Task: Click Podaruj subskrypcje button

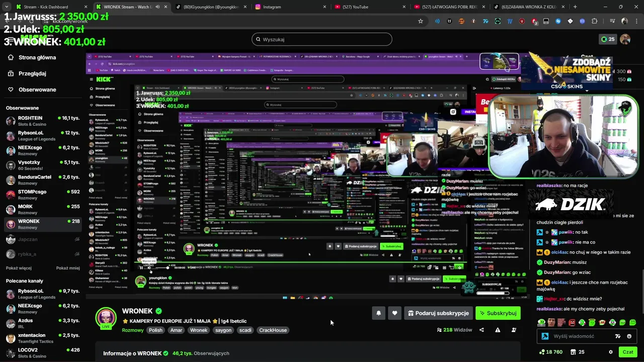Action: coord(438,313)
